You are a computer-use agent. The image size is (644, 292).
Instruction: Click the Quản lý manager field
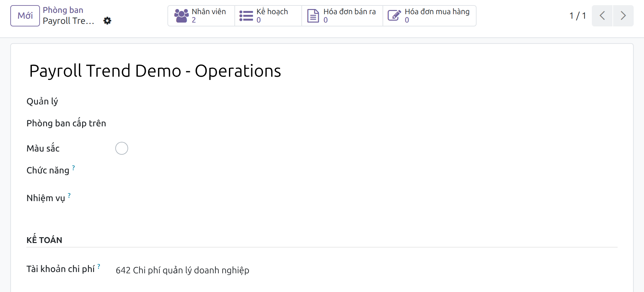[x=366, y=102]
